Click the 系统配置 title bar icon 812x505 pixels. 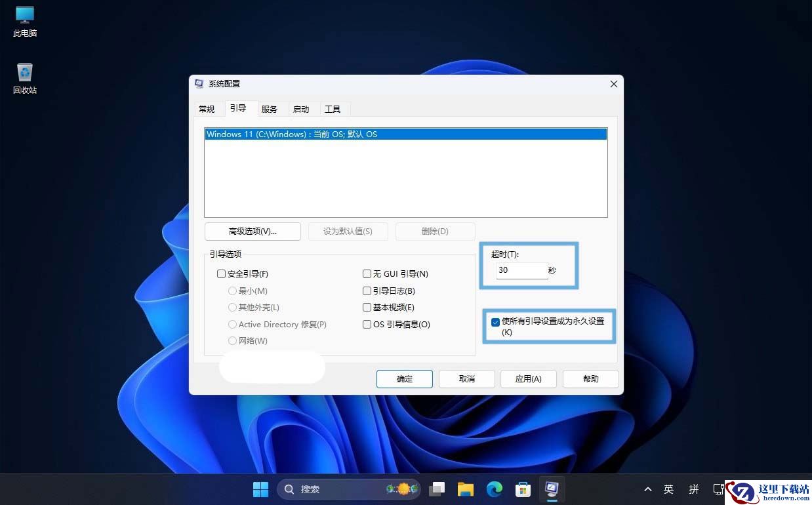[x=199, y=84]
